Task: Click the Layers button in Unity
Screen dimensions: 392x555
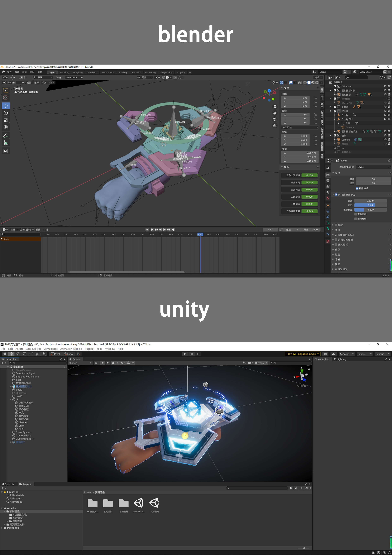Action: coord(364,354)
